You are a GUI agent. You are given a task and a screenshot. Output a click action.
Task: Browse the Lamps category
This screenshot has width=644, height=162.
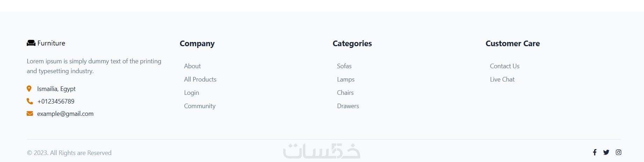click(x=345, y=79)
